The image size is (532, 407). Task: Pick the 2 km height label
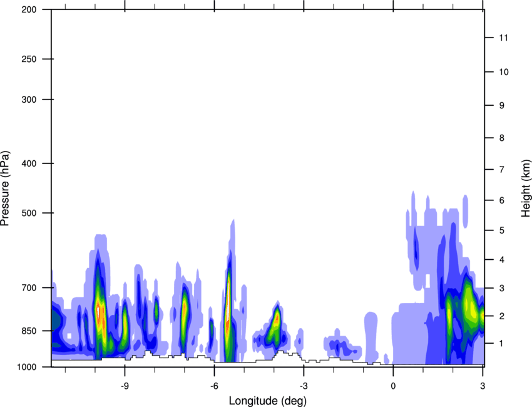coord(502,316)
